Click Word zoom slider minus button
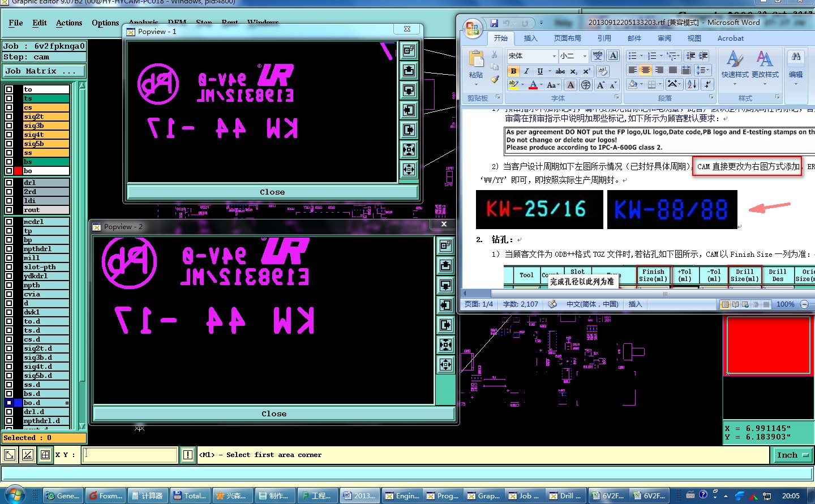This screenshot has width=815, height=504. pos(804,304)
